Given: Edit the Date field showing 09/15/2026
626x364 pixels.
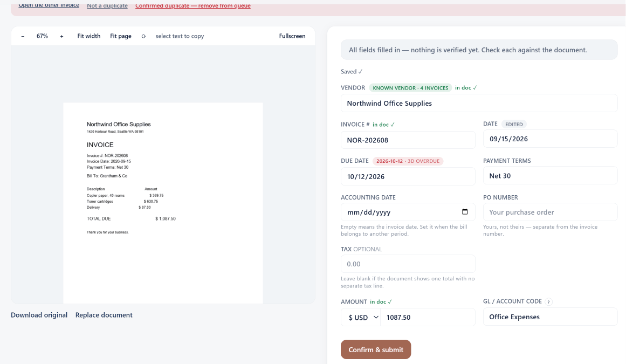Looking at the screenshot, I should (x=551, y=139).
